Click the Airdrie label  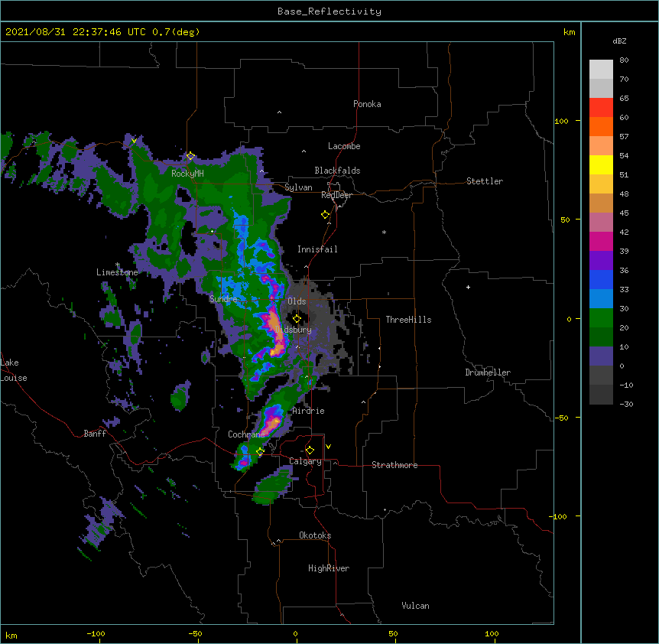(309, 411)
